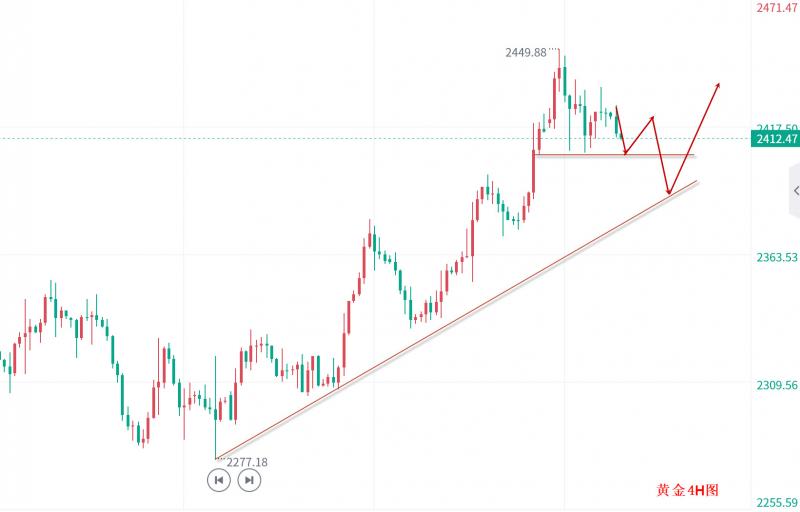800x512 pixels.
Task: Expand the collapsed side panel chevron
Action: pyautogui.click(x=795, y=190)
